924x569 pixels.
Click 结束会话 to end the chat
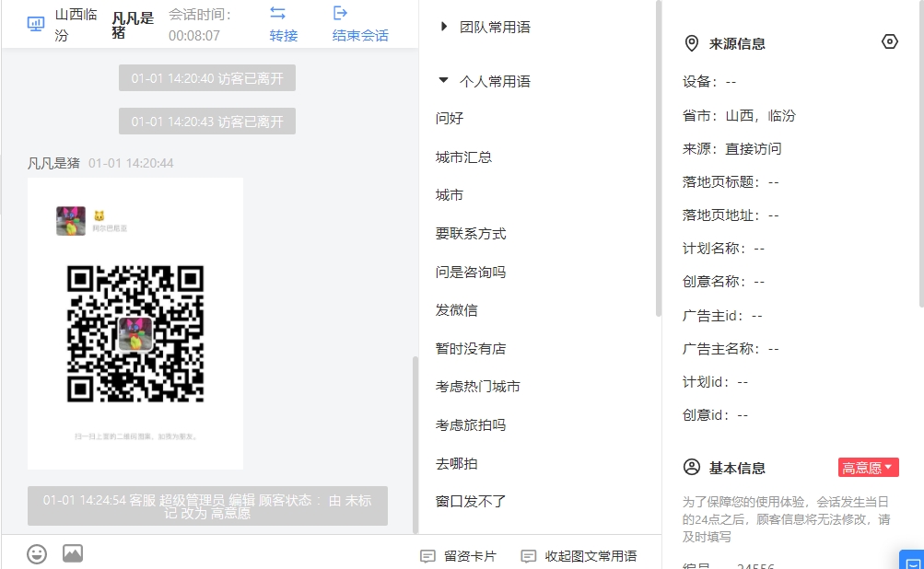(360, 35)
